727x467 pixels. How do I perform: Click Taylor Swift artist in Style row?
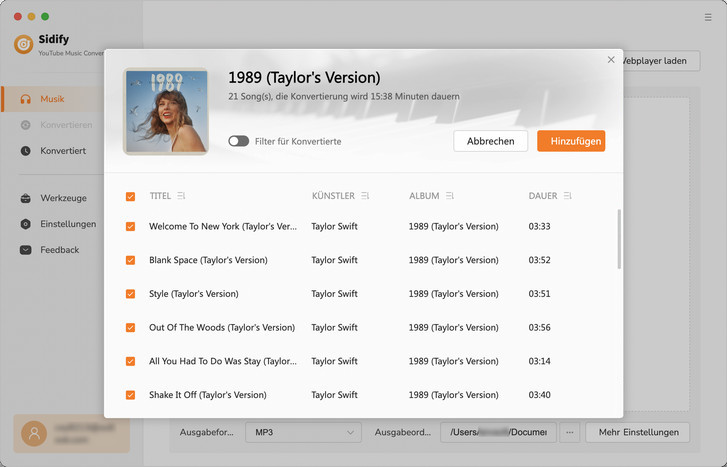pos(334,294)
